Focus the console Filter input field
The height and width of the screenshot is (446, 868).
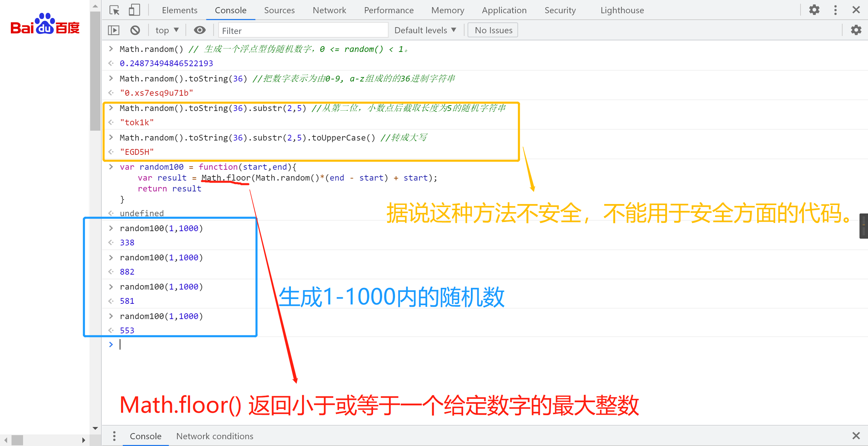(x=303, y=31)
